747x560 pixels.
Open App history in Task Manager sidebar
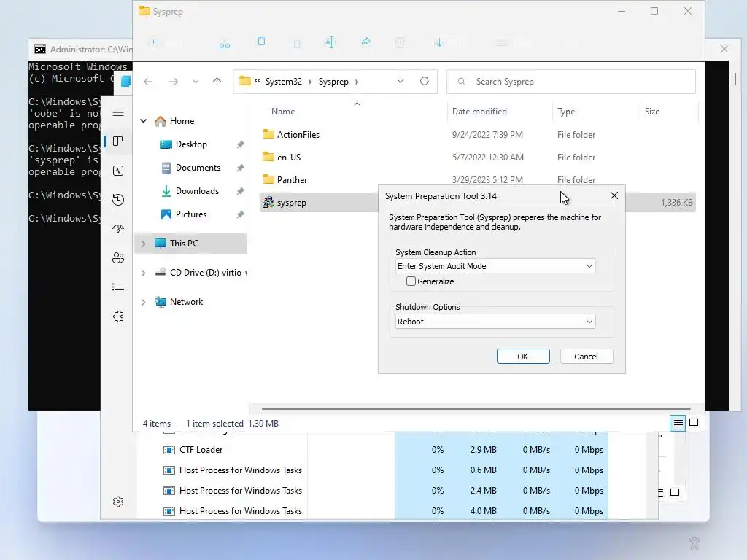pyautogui.click(x=118, y=200)
